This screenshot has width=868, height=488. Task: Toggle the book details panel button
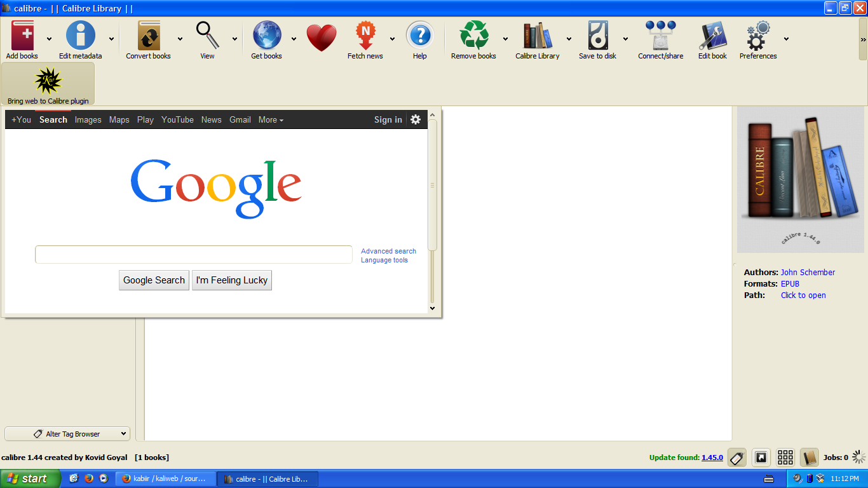point(809,457)
